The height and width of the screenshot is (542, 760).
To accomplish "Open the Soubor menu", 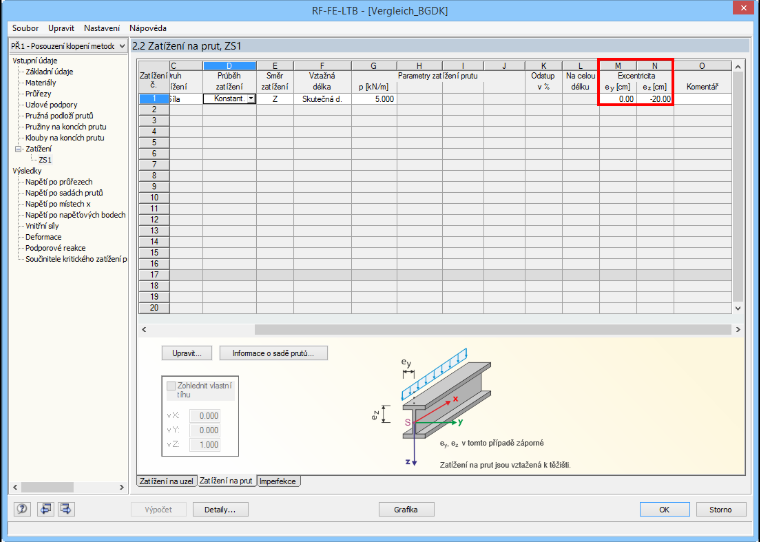I will pyautogui.click(x=25, y=28).
